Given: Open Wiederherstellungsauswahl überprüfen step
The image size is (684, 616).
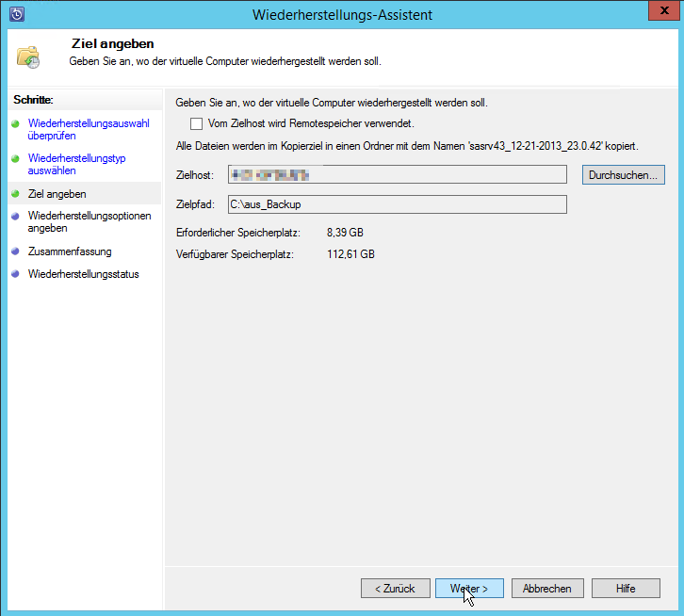Looking at the screenshot, I should coord(89,129).
